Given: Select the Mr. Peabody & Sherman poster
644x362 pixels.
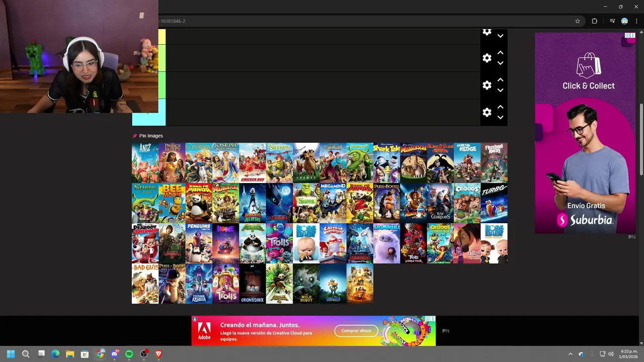Looking at the screenshot, I should 145,243.
